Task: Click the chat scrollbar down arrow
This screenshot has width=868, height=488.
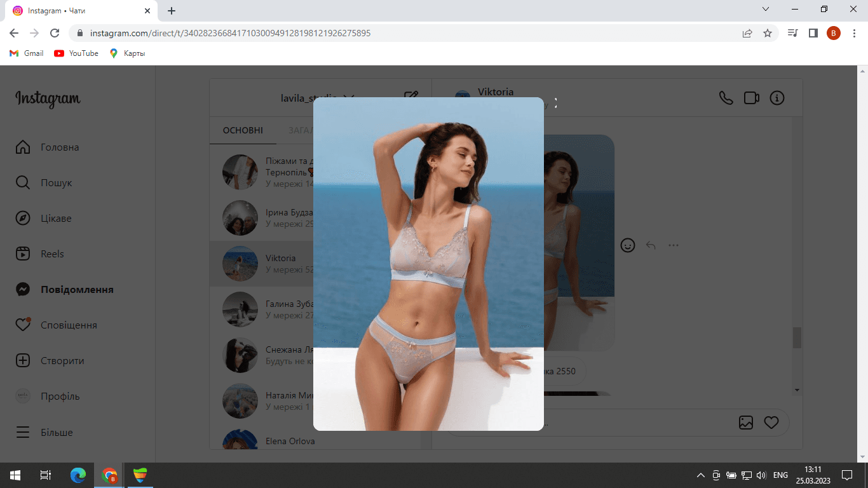Action: (797, 390)
